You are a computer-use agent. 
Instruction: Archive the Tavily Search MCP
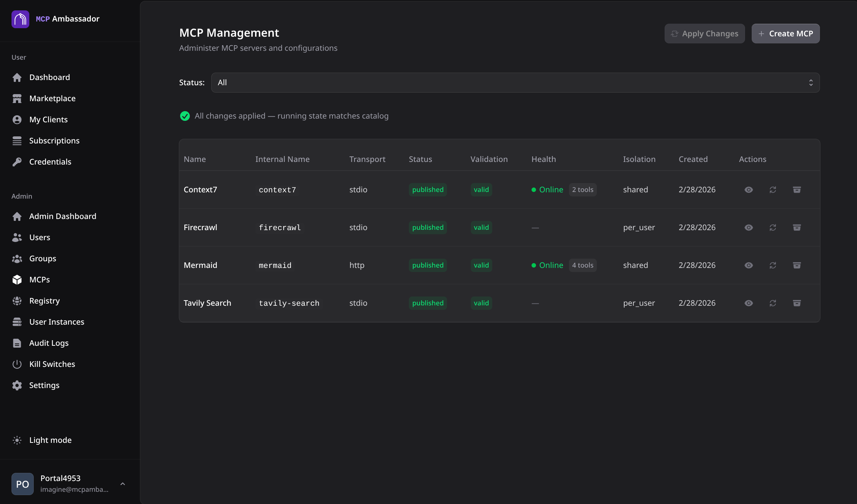pos(797,303)
